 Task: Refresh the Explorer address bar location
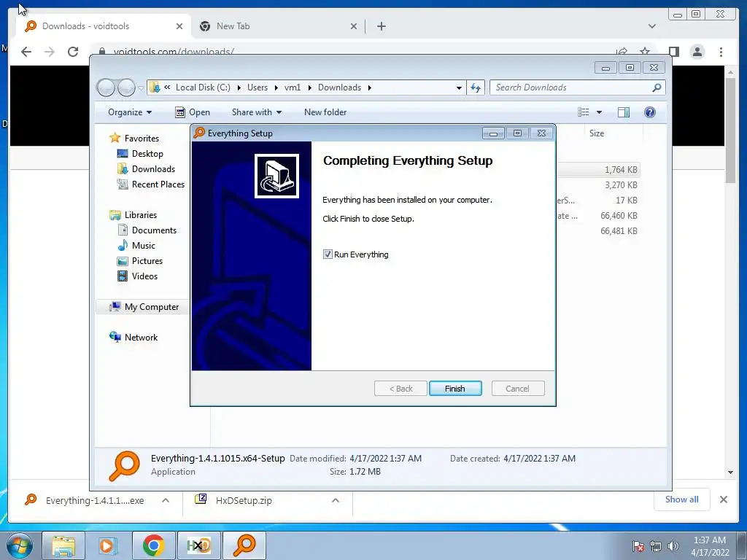(476, 87)
